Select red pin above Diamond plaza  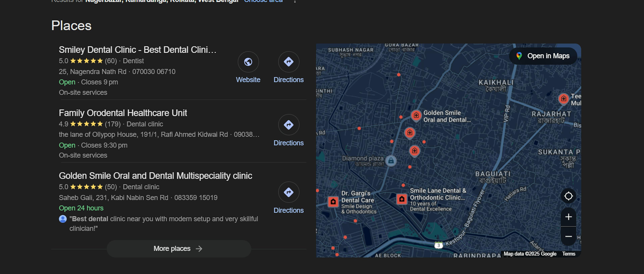click(415, 151)
